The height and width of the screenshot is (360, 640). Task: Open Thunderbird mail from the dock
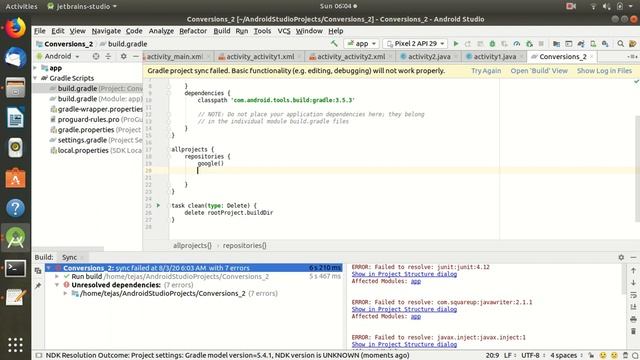[16, 58]
